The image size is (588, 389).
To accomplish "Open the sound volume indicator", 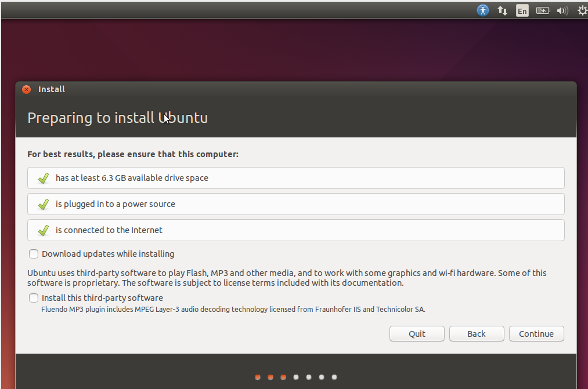I will click(562, 10).
